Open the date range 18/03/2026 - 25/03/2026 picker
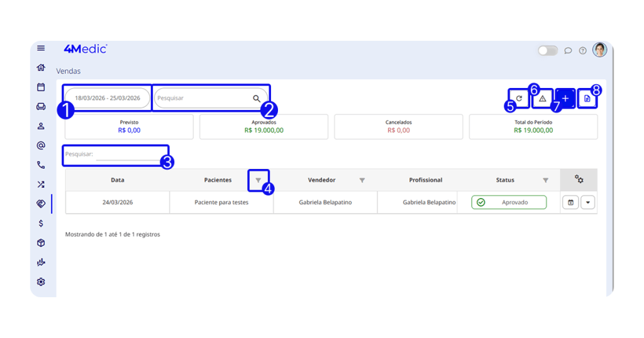Viewport: 644px width, 338px height. pyautogui.click(x=108, y=98)
